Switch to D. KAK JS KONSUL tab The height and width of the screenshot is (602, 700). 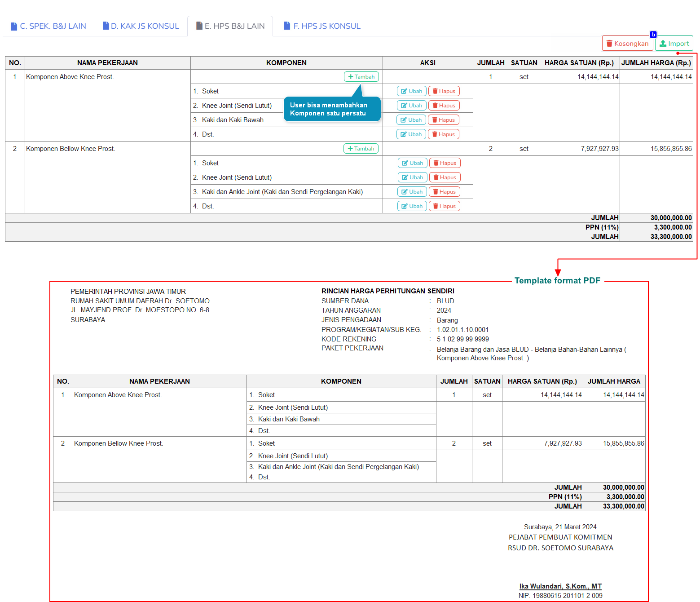tap(141, 26)
